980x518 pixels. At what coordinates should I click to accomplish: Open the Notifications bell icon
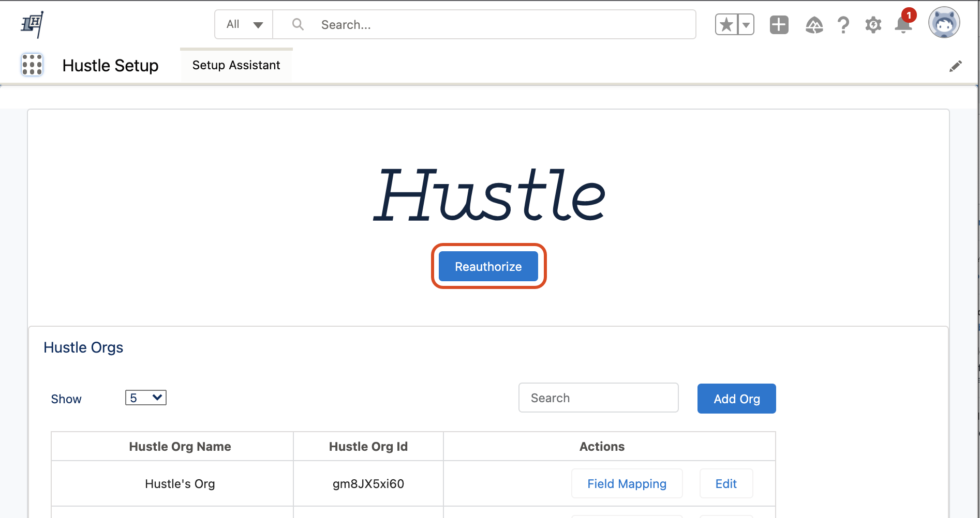tap(903, 24)
